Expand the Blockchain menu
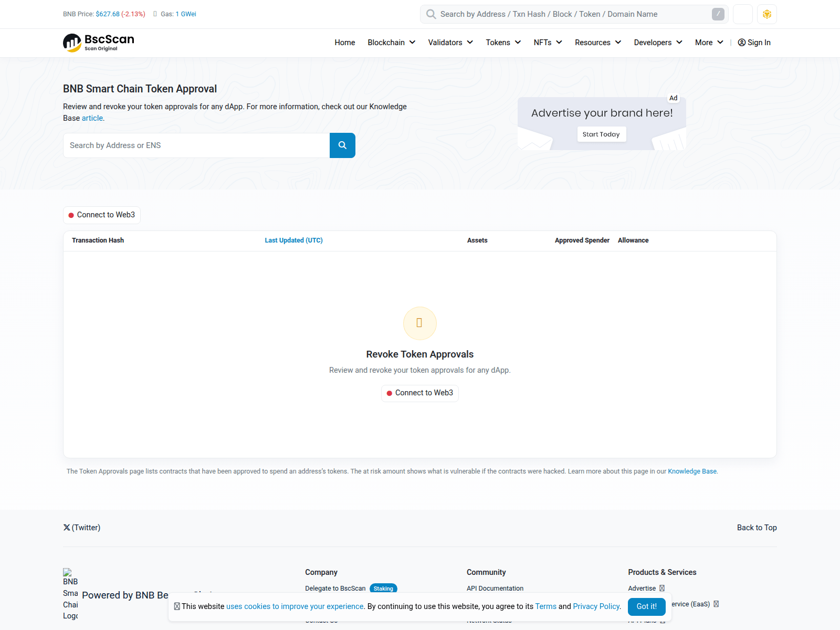840x630 pixels. click(x=392, y=43)
